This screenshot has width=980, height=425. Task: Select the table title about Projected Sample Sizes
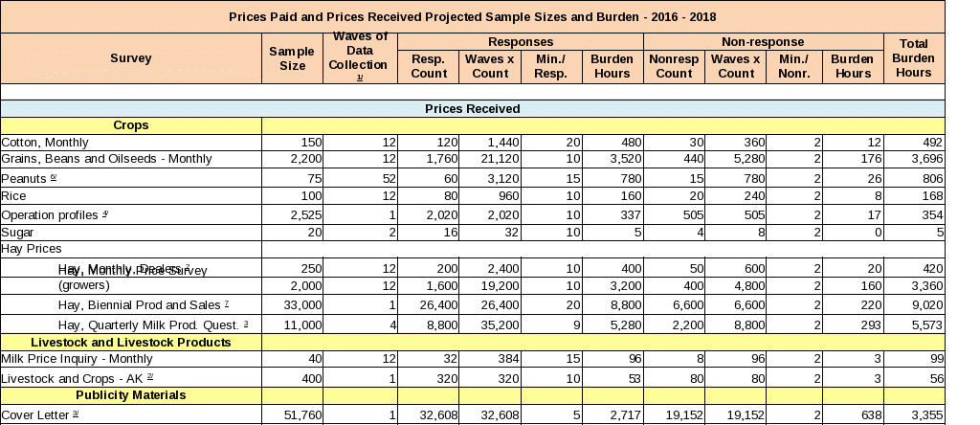(472, 17)
